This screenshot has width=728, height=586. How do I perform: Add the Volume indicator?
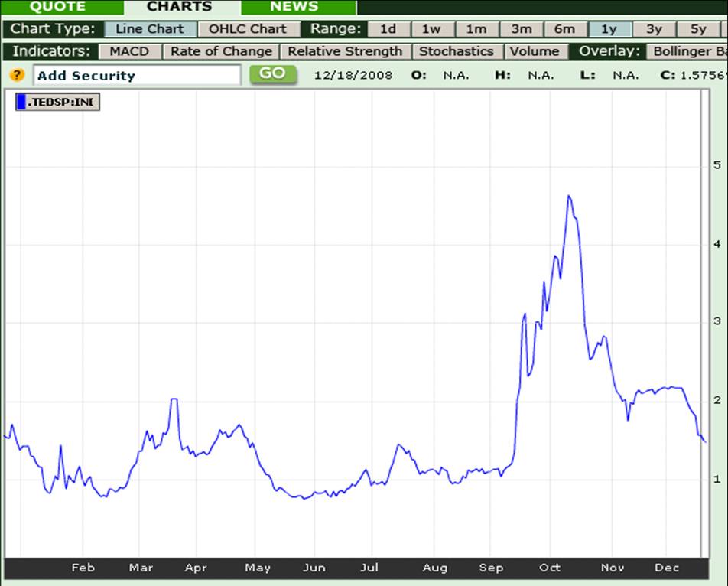[535, 51]
